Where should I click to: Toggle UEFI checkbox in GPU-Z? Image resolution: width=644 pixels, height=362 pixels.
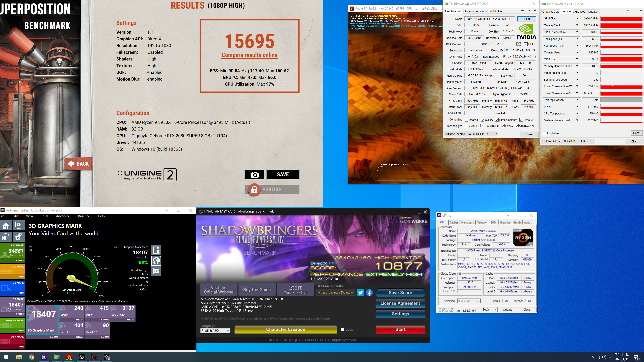[x=526, y=44]
